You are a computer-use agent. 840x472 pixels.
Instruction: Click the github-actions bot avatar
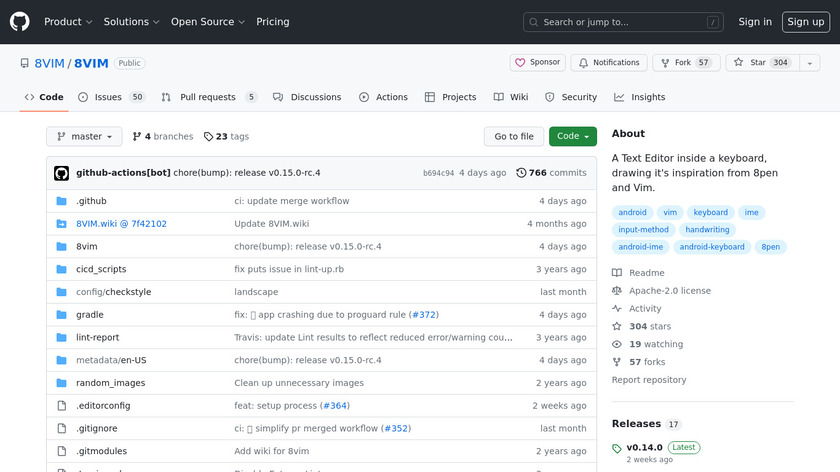click(x=61, y=173)
